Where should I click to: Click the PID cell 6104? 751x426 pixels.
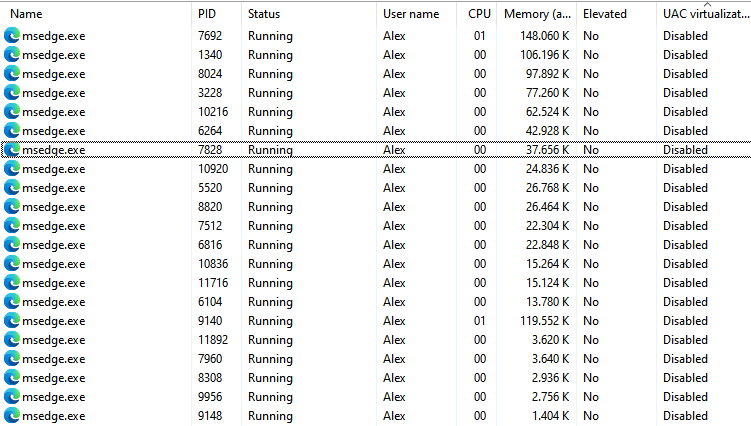coord(210,302)
